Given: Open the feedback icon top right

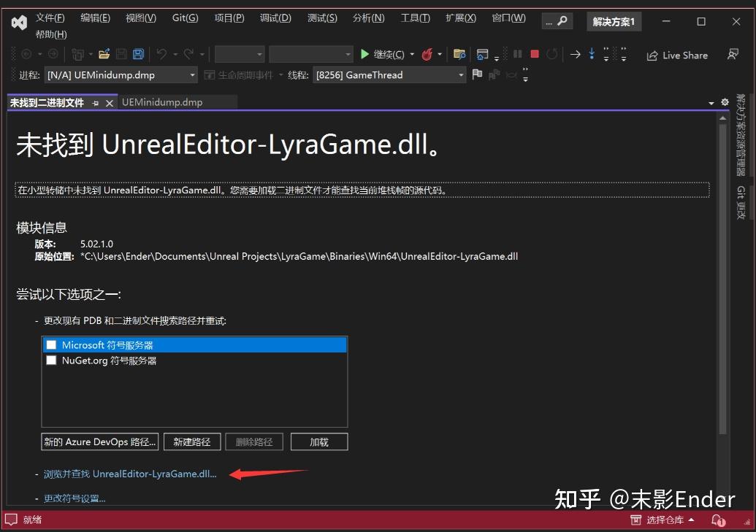Looking at the screenshot, I should pos(733,55).
